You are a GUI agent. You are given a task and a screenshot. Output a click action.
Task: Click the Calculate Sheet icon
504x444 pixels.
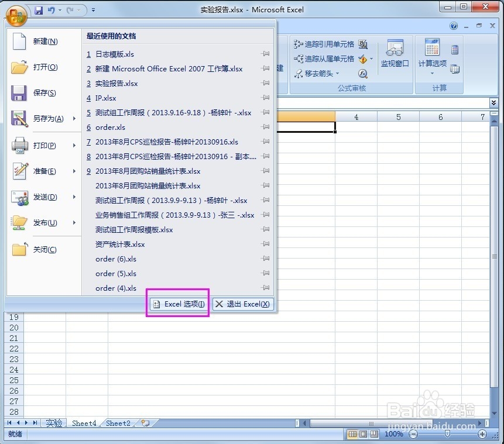pyautogui.click(x=454, y=69)
